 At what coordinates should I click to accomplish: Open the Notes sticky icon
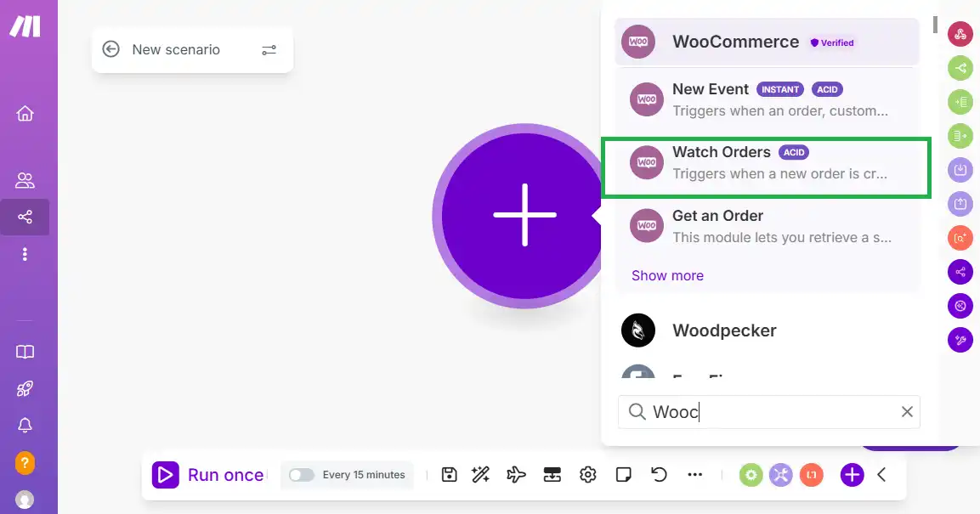point(623,475)
